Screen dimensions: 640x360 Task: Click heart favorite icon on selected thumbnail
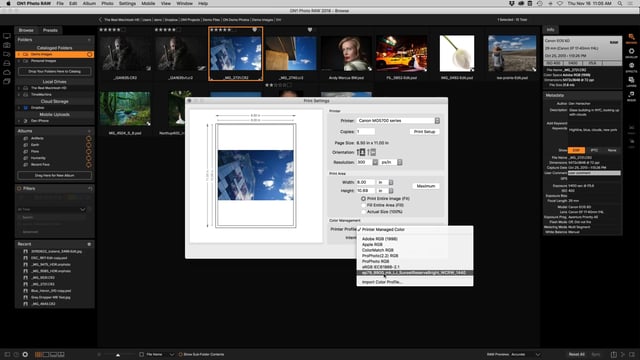[x=255, y=30]
